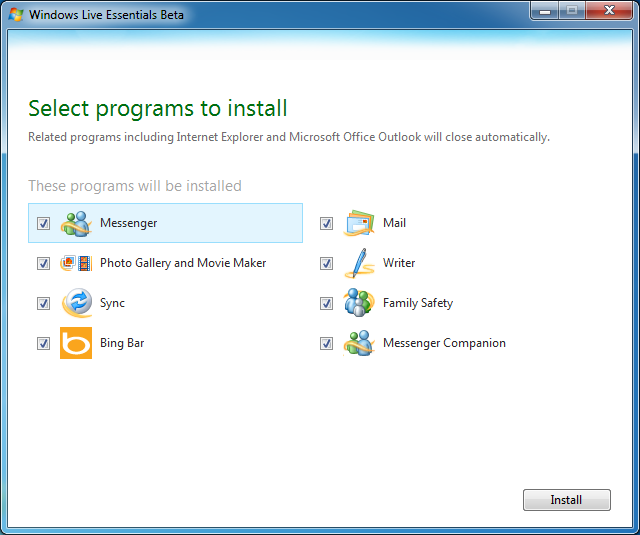Uncheck the Mail checkbox
The height and width of the screenshot is (535, 640).
pos(326,223)
